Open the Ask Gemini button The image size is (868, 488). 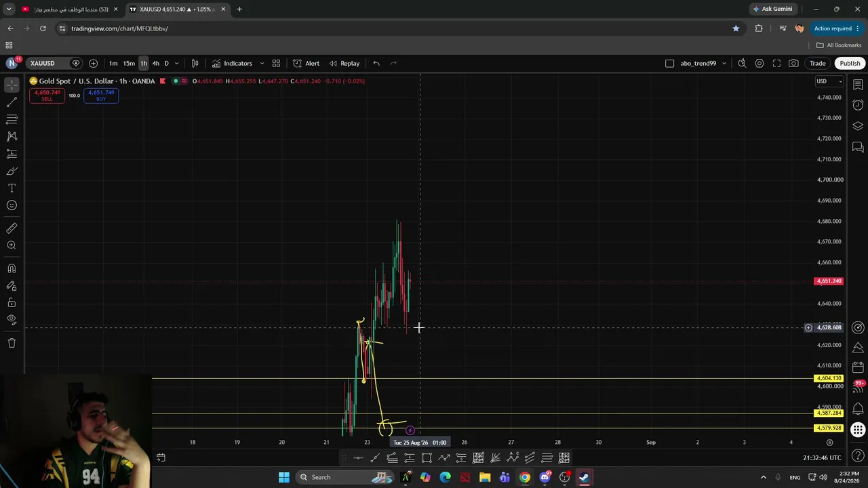tap(772, 9)
